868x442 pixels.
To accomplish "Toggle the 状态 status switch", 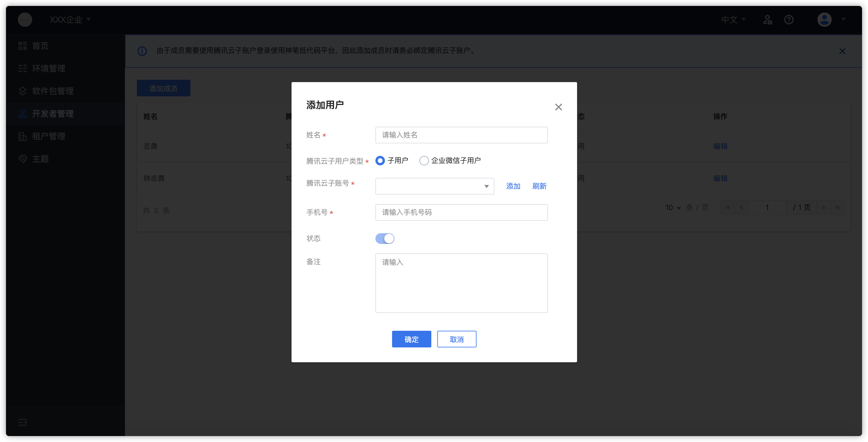I will click(385, 239).
